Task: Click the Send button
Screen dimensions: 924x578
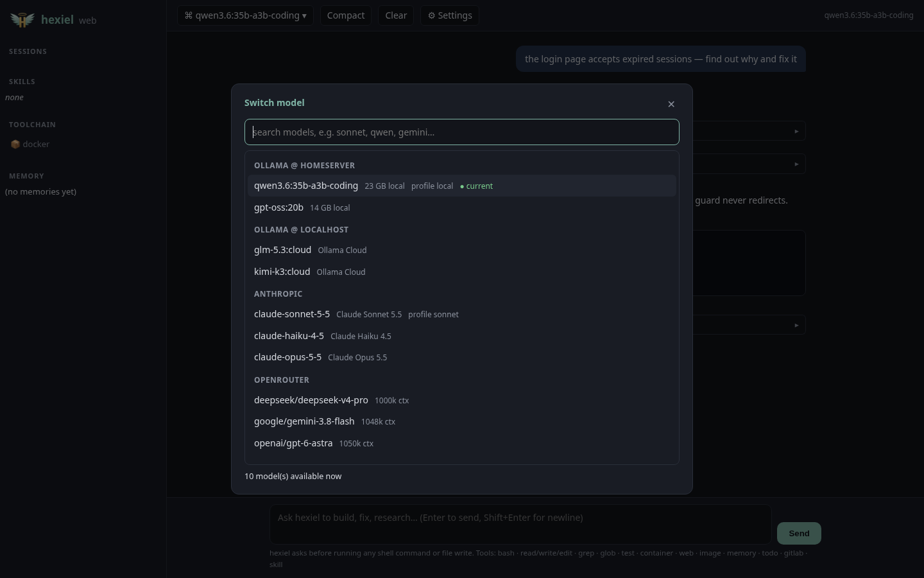Action: (x=799, y=533)
